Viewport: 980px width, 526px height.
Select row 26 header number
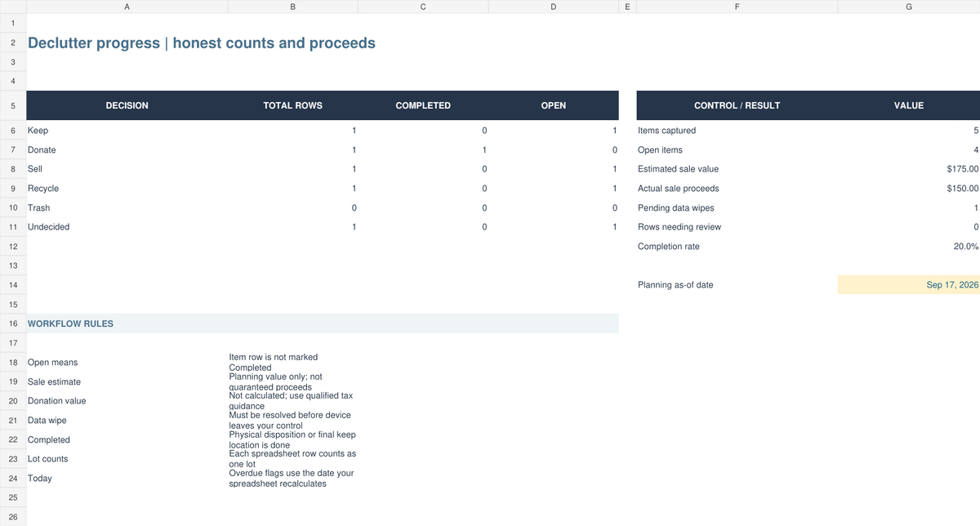coord(13,516)
